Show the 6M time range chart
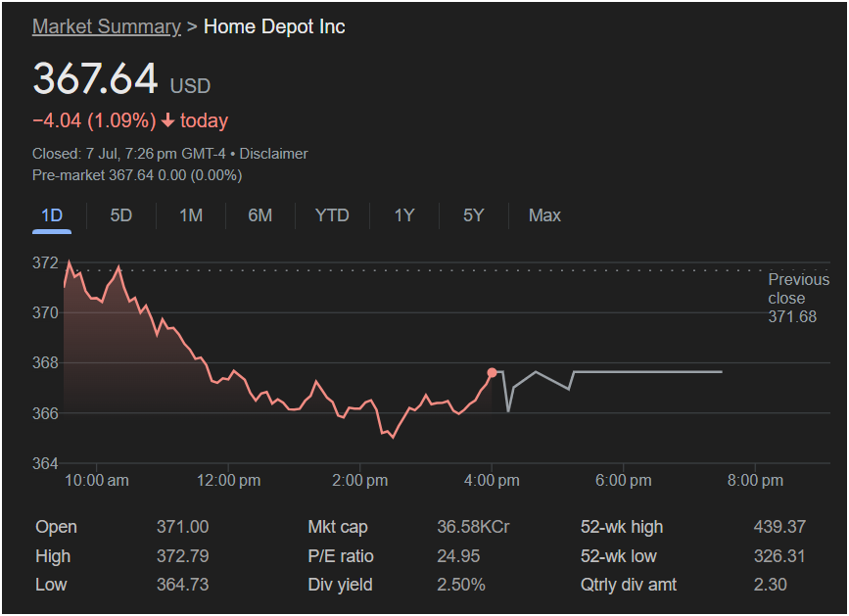The height and width of the screenshot is (616, 849). pyautogui.click(x=259, y=215)
